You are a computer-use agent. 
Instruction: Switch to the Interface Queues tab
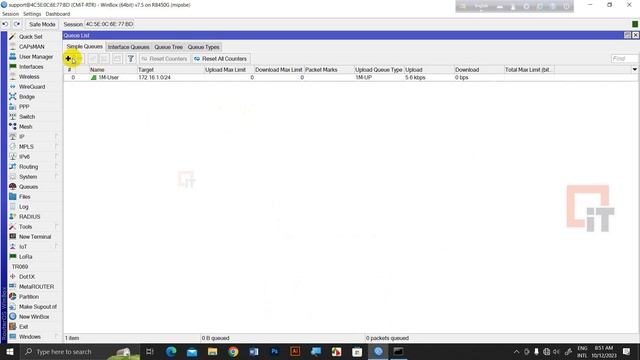[x=128, y=47]
